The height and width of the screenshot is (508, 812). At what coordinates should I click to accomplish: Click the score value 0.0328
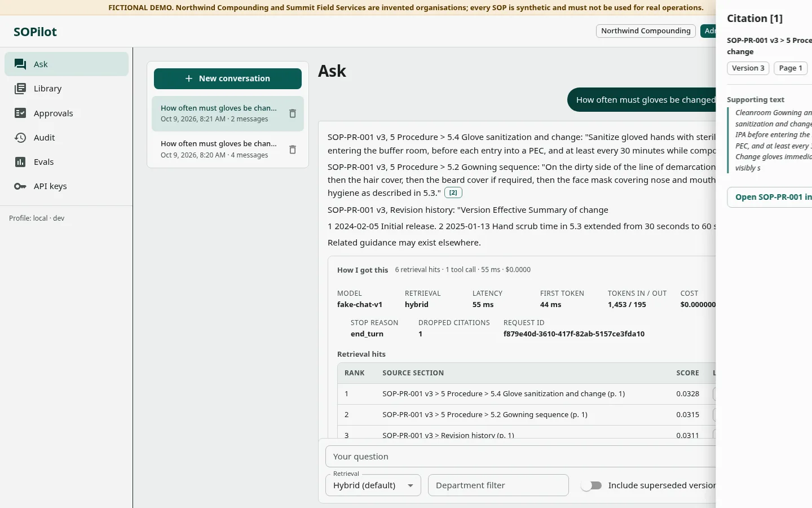point(687,394)
